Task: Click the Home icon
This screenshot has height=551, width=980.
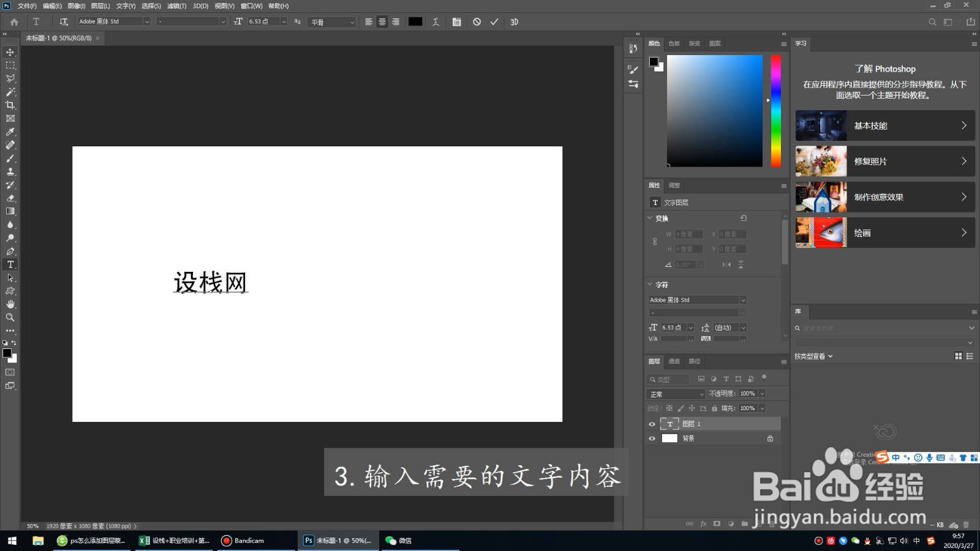Action: point(14,22)
